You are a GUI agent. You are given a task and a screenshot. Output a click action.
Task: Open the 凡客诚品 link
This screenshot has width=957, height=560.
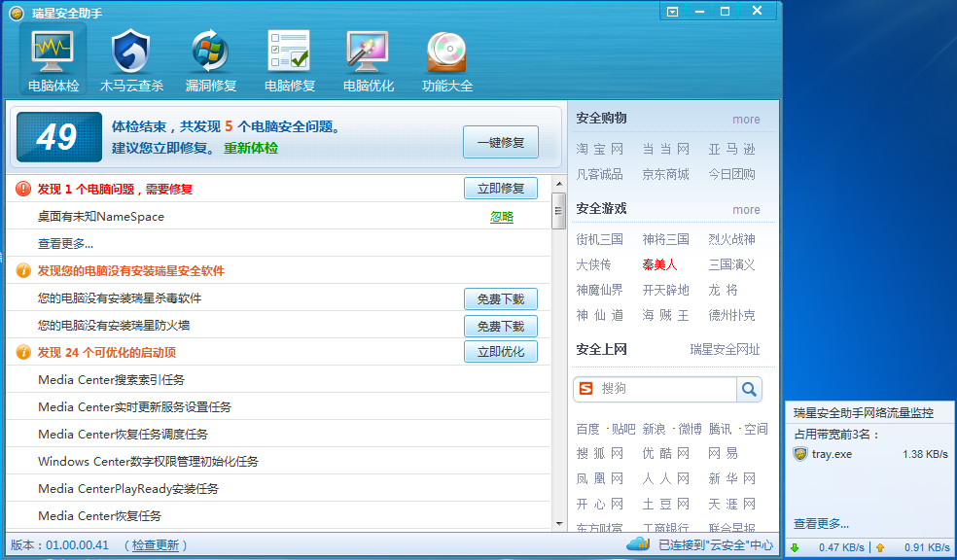pyautogui.click(x=599, y=174)
